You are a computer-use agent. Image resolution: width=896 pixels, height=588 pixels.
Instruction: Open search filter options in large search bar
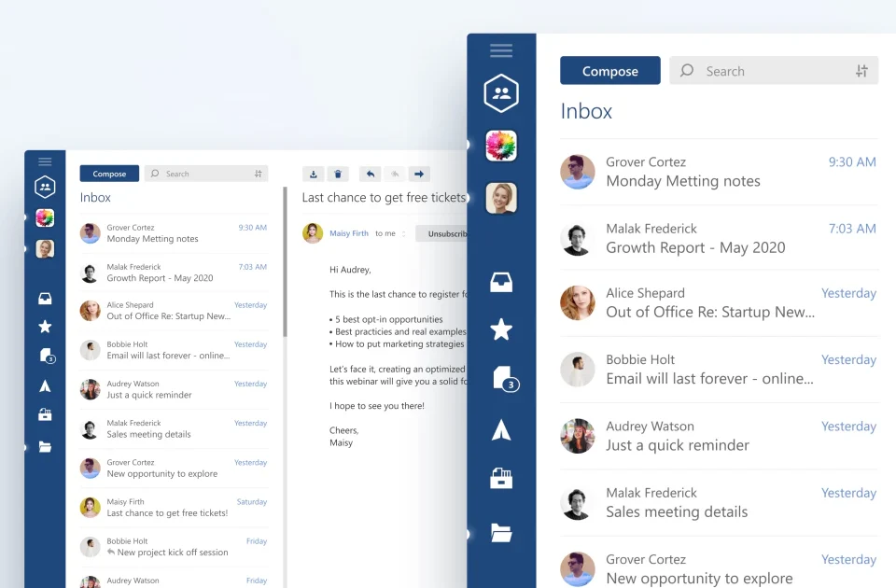(861, 71)
